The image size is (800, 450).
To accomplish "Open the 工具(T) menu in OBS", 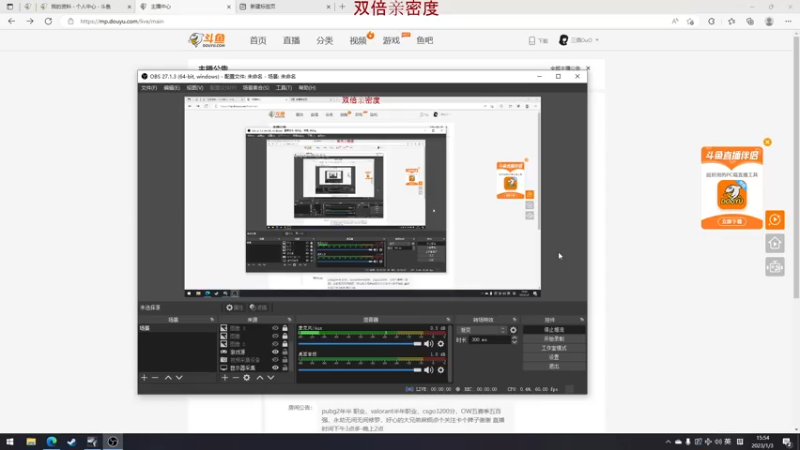I will (284, 88).
